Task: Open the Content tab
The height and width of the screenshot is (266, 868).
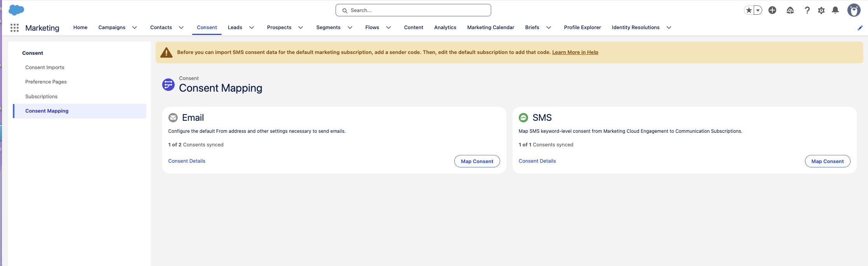Action: (x=414, y=28)
